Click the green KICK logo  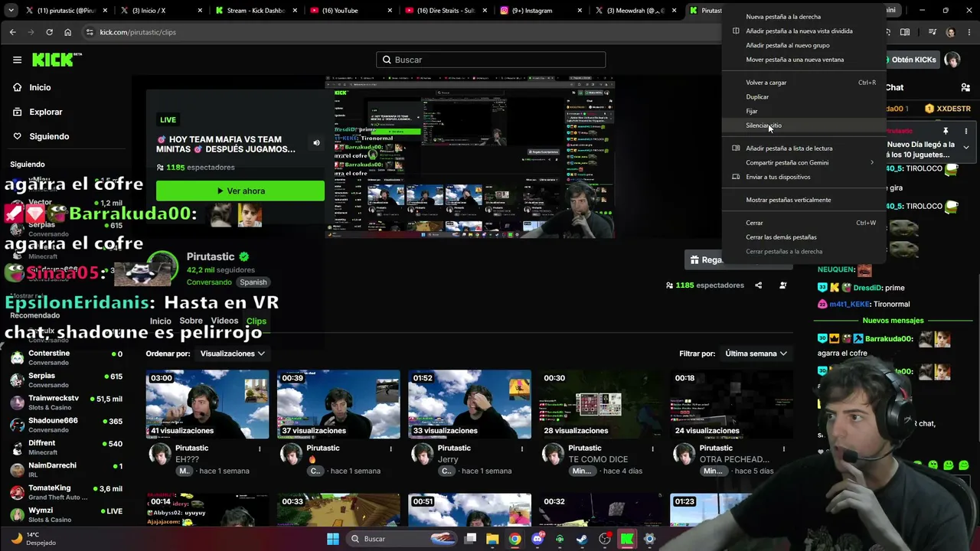coord(57,60)
